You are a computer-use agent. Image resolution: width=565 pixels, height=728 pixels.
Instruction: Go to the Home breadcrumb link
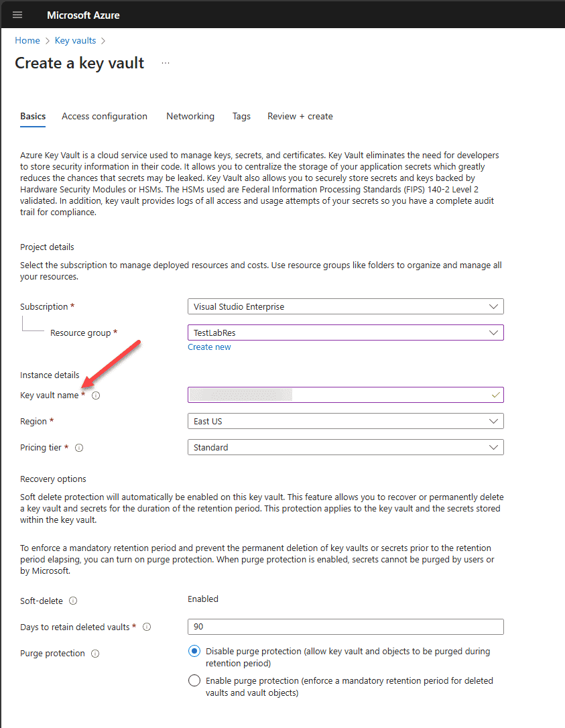27,40
